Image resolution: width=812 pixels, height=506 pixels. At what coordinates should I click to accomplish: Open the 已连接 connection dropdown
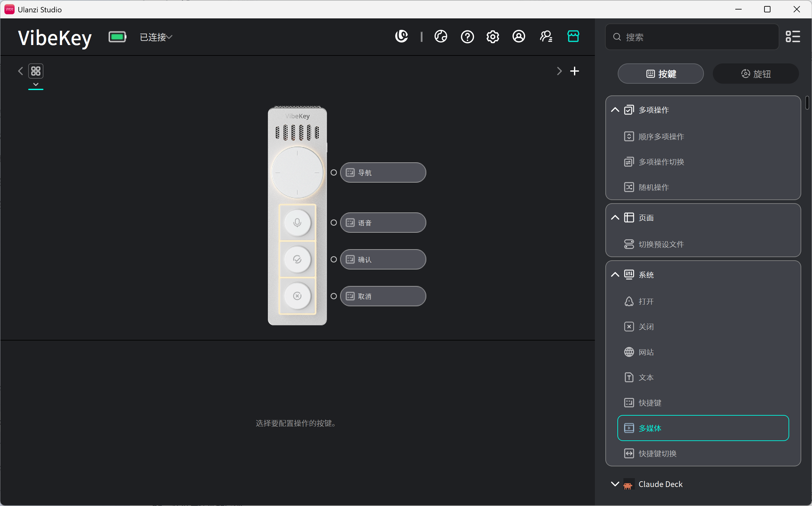(x=156, y=37)
